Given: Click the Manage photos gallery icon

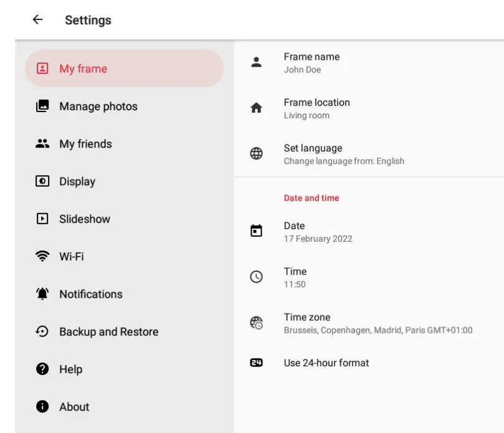Looking at the screenshot, I should [x=42, y=106].
